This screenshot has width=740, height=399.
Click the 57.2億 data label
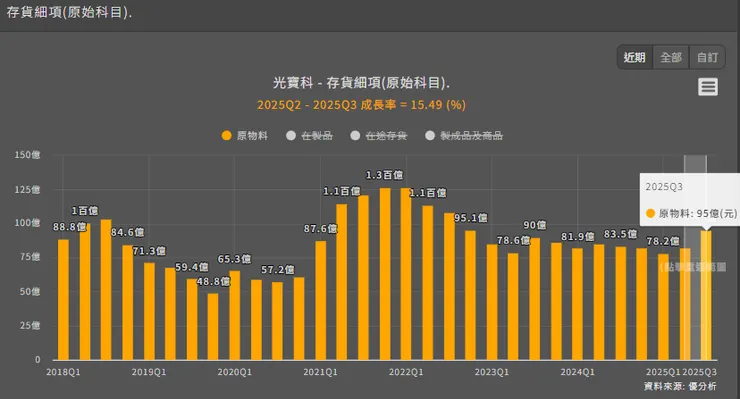[278, 270]
